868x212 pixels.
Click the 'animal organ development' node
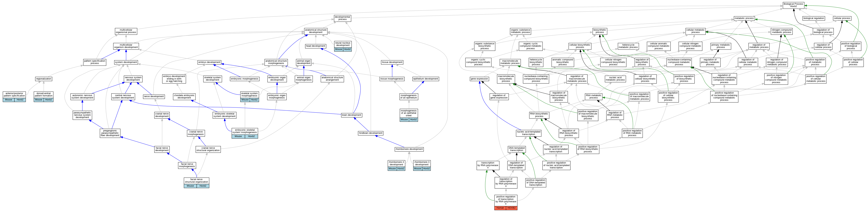click(x=304, y=62)
